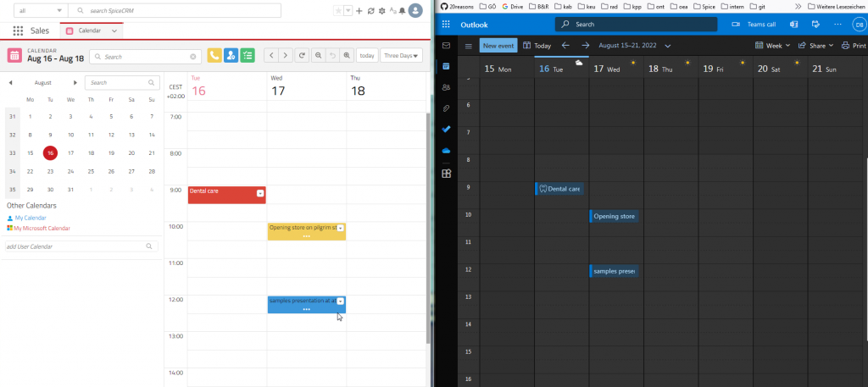
Task: Toggle the Outlook hamburger navigation pane
Action: click(468, 46)
